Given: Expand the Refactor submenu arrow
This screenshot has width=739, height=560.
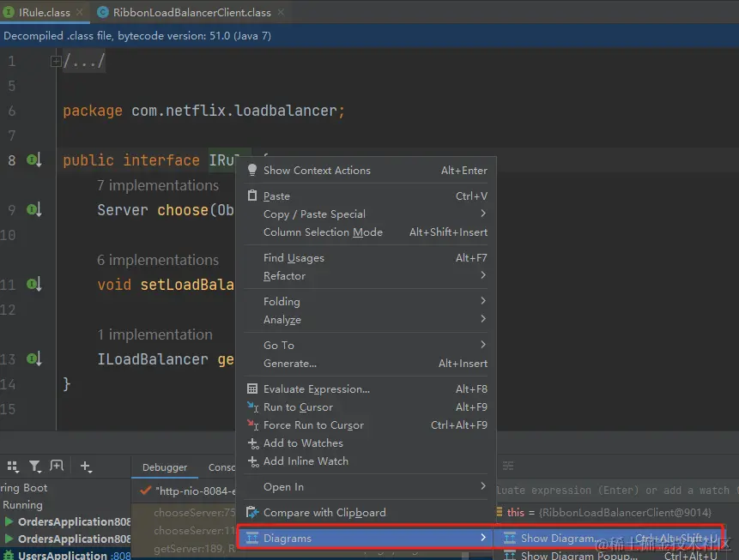Looking at the screenshot, I should pyautogui.click(x=483, y=275).
